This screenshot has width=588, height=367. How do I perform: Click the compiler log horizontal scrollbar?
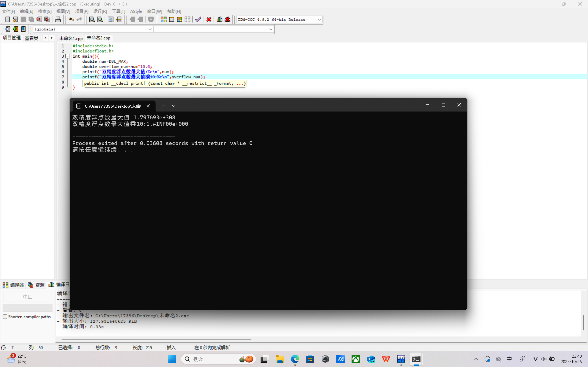coord(156,339)
